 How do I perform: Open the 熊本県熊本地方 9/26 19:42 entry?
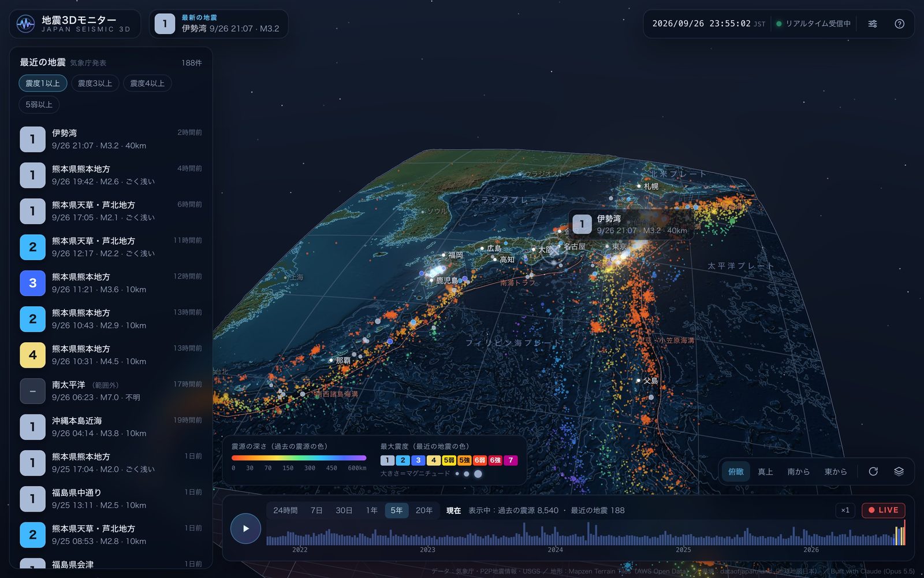click(x=111, y=175)
